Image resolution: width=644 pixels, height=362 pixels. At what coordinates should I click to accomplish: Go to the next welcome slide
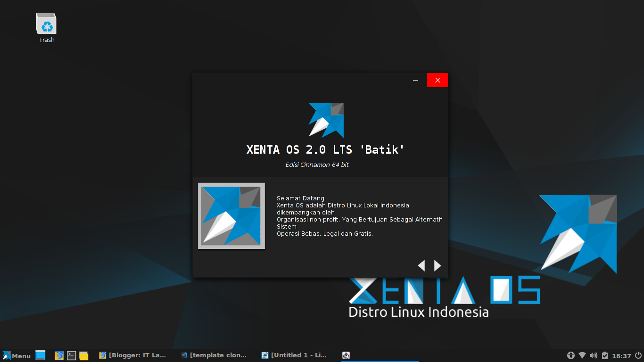coord(438,265)
